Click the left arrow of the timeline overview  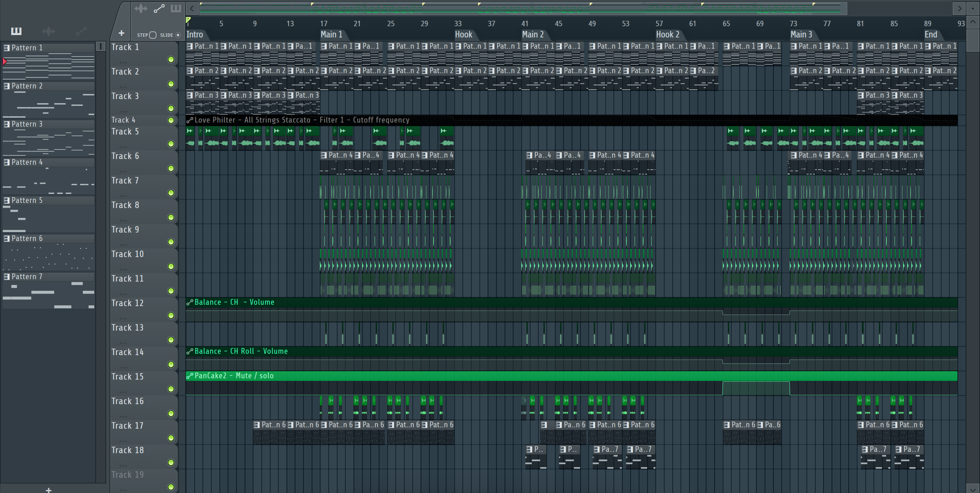click(192, 9)
